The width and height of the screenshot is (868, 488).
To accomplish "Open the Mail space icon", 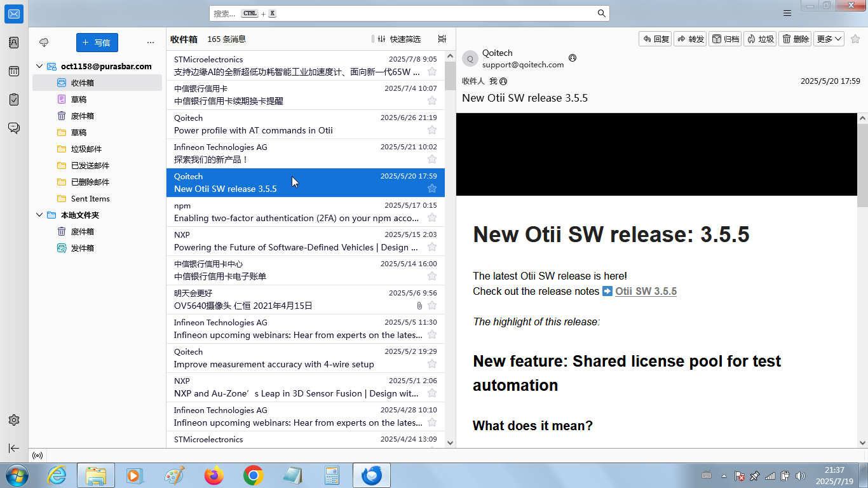I will click(x=14, y=14).
